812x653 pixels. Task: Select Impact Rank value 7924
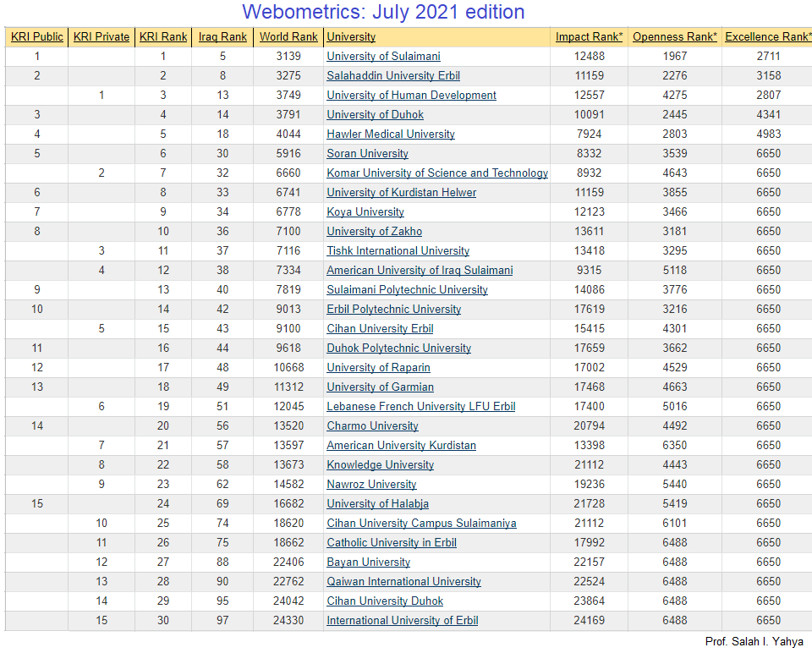pyautogui.click(x=589, y=134)
